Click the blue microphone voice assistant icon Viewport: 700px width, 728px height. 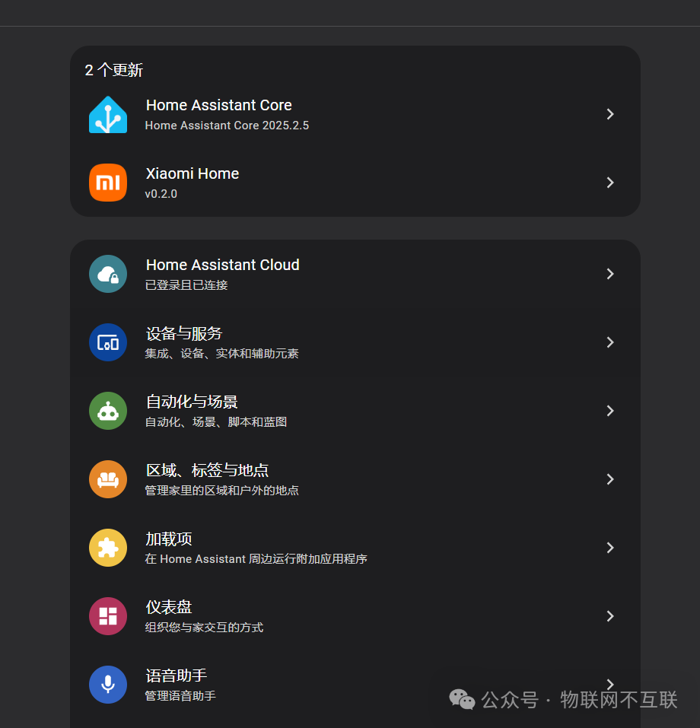(x=108, y=685)
